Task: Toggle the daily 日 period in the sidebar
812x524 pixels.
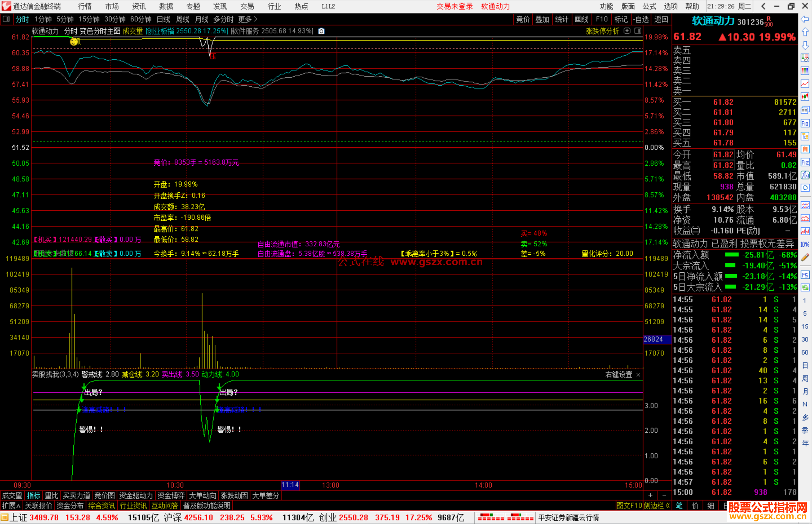Action: tap(805, 365)
